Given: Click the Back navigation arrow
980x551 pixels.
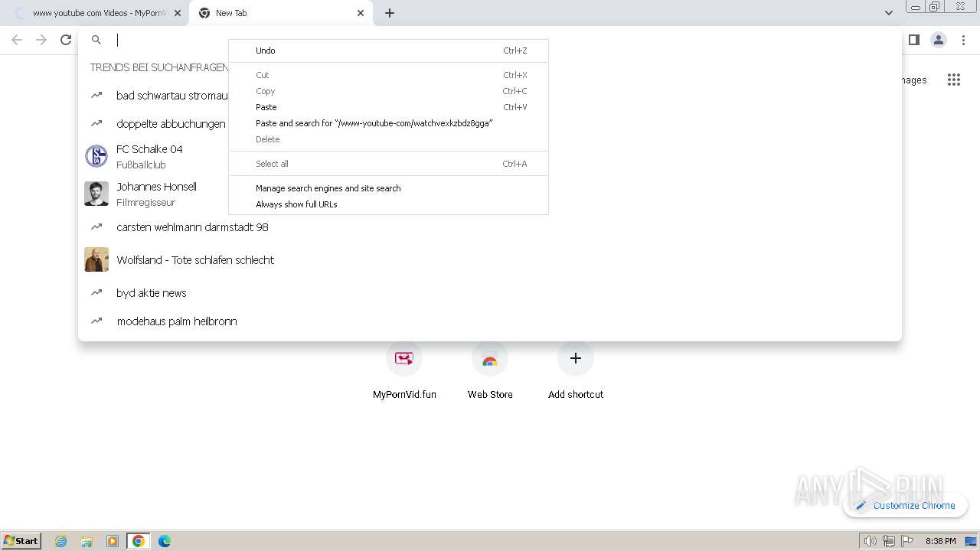Looking at the screenshot, I should tap(17, 40).
